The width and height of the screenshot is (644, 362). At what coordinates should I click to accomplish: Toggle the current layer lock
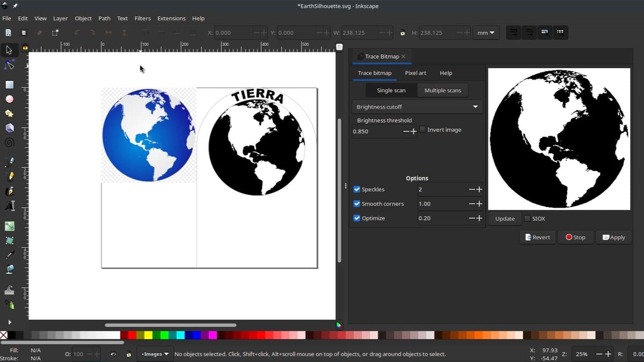(x=128, y=354)
